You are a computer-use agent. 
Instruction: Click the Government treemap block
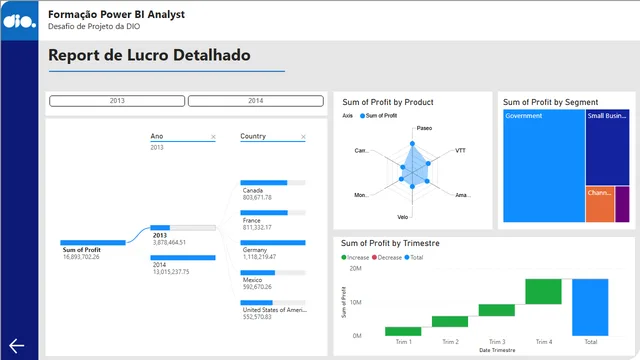544,166
